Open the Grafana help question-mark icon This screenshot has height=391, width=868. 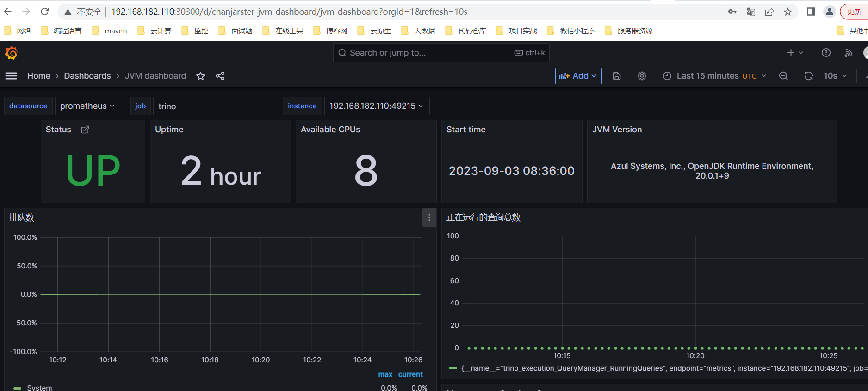(x=826, y=53)
